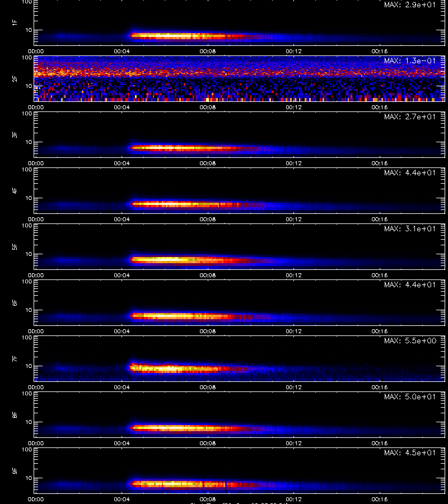Viewport: 448px width, 504px height.
Task: Select the "100" y-axis label of panel 9F
Action: (27, 449)
